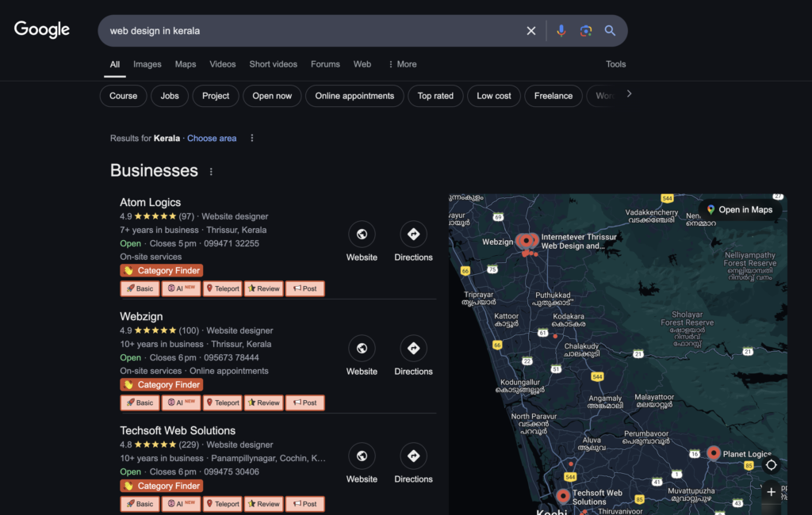Open Google Lens image search

click(x=586, y=31)
